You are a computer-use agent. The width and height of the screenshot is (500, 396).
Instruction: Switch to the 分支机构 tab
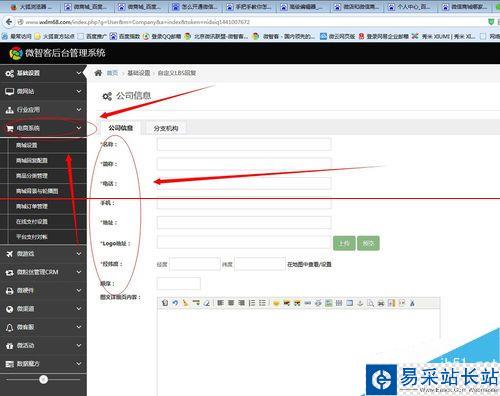166,128
